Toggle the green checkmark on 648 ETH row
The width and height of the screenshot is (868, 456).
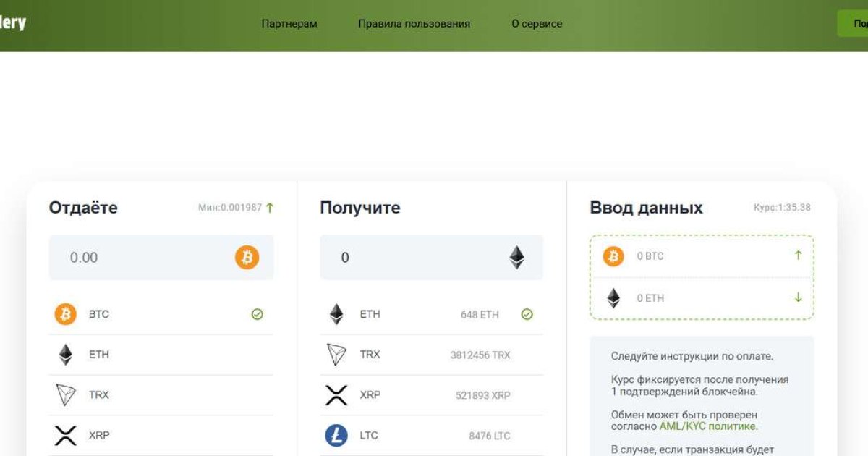527,314
